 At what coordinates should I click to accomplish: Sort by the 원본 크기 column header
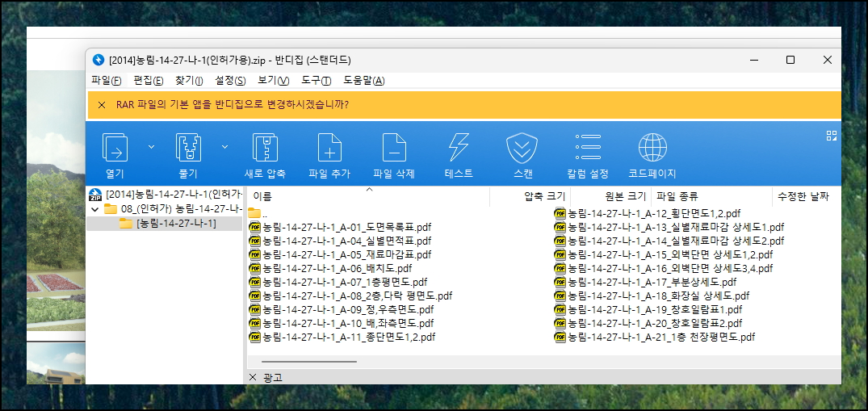[x=626, y=196]
